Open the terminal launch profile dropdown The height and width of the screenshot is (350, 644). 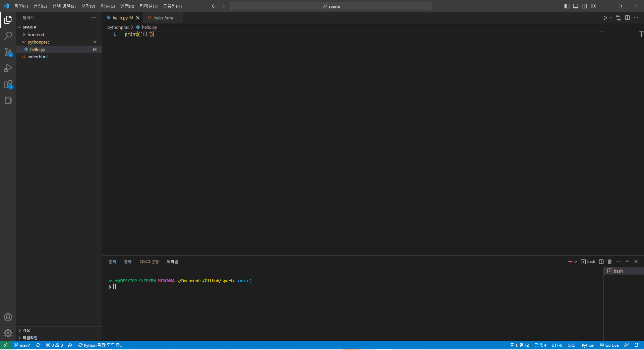tap(576, 261)
